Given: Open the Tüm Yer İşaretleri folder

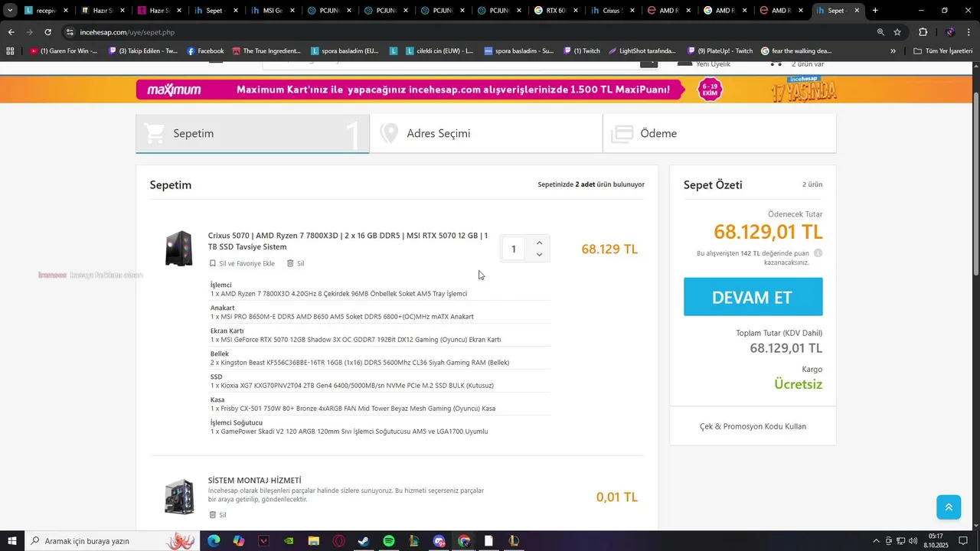Looking at the screenshot, I should 943,51.
